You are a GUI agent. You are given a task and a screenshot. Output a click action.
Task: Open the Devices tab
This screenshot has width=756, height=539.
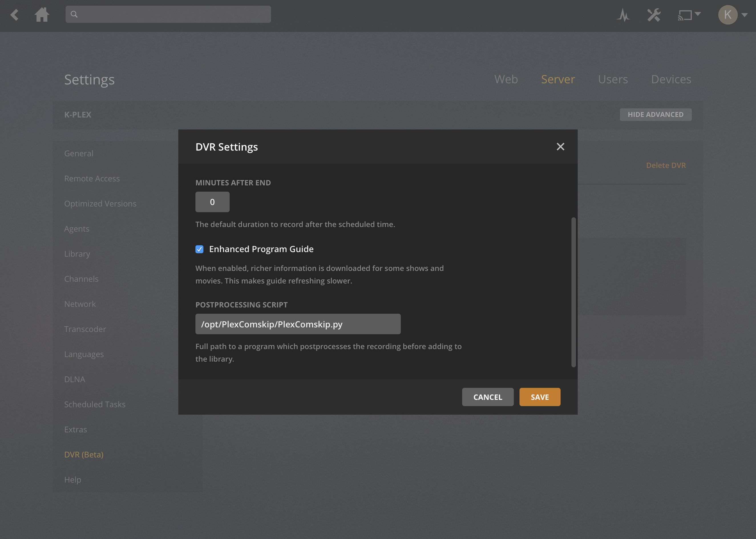point(671,79)
